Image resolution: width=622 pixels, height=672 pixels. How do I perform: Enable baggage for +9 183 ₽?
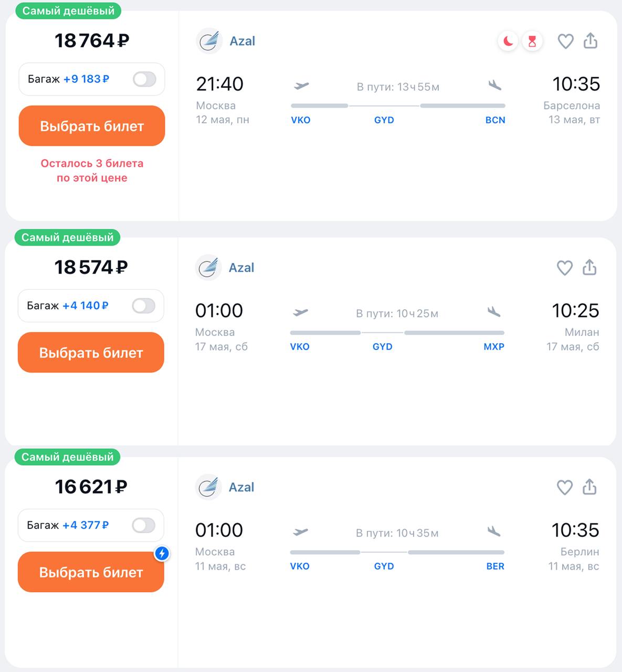point(144,79)
